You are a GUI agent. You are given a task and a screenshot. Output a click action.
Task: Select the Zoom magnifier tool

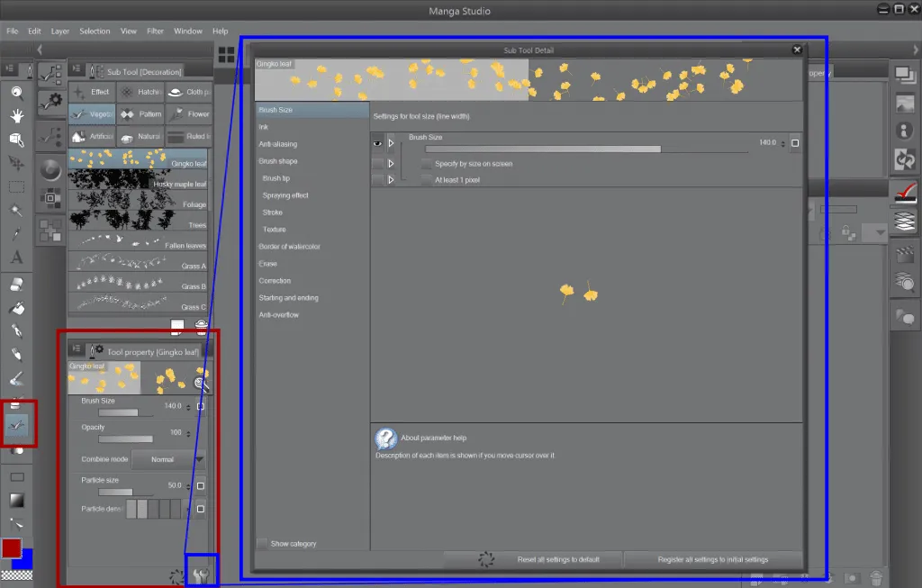tap(16, 92)
